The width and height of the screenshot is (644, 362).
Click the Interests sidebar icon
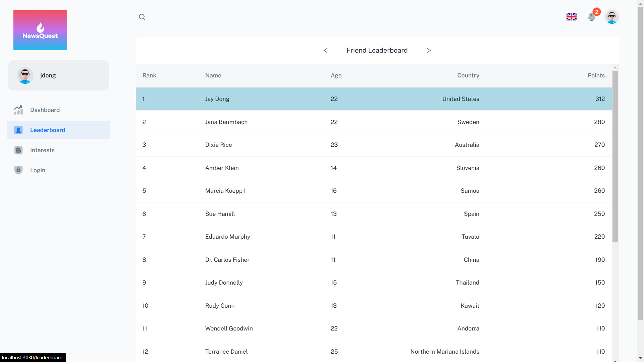[18, 150]
